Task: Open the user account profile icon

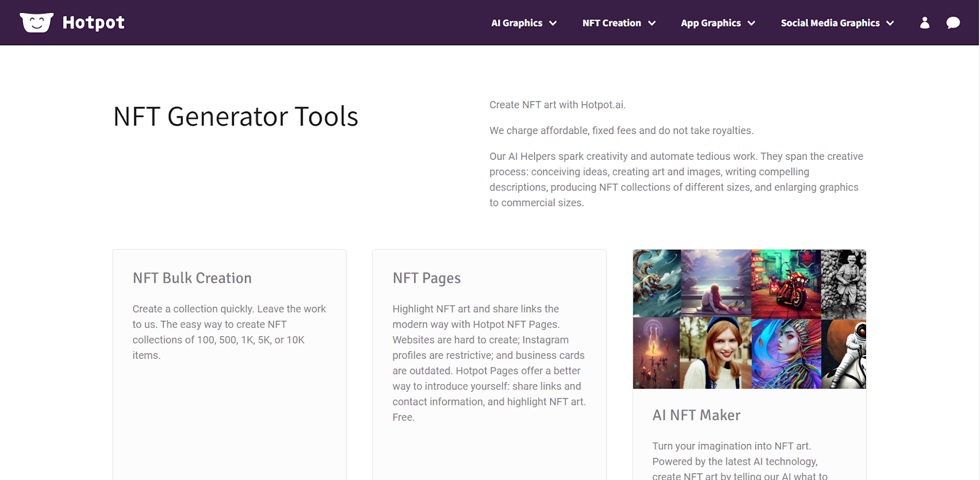Action: [x=925, y=23]
